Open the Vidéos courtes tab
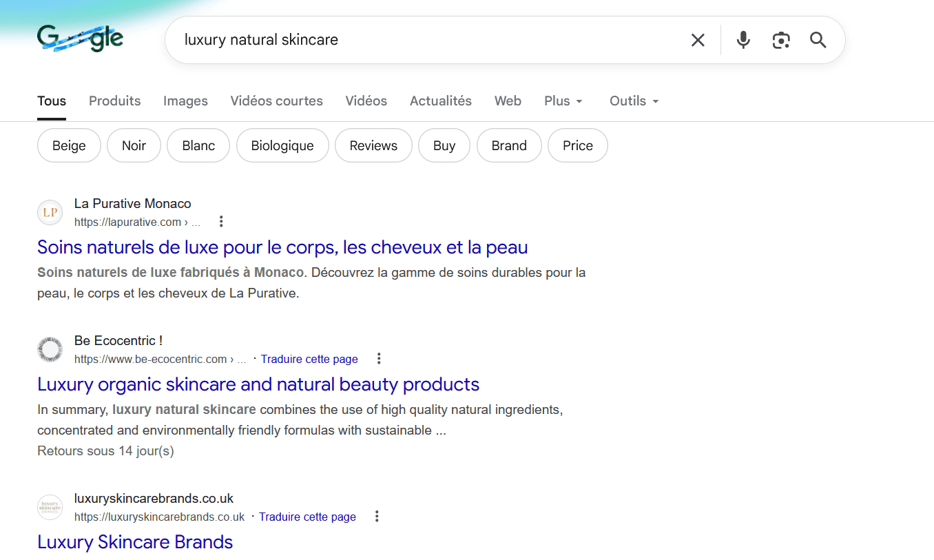Viewport: 934px width, 560px height. [x=277, y=101]
